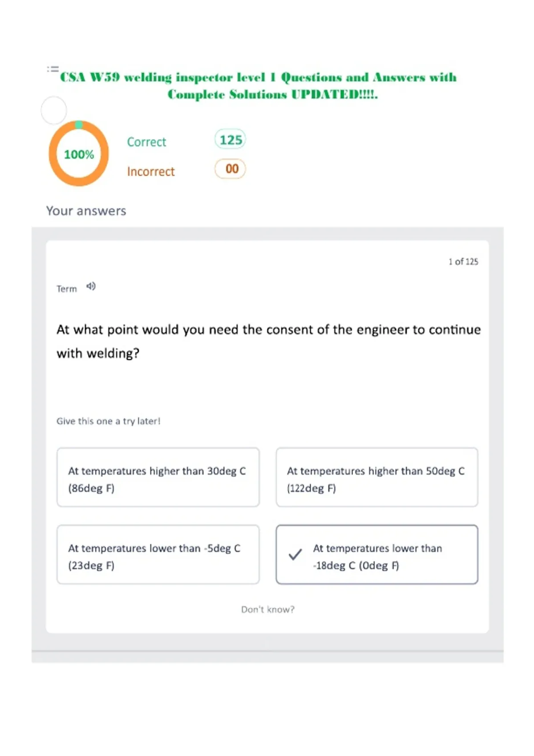The height and width of the screenshot is (756, 534).
Task: Select answer higher than 50deg C (122deg F)
Action: pyautogui.click(x=377, y=477)
